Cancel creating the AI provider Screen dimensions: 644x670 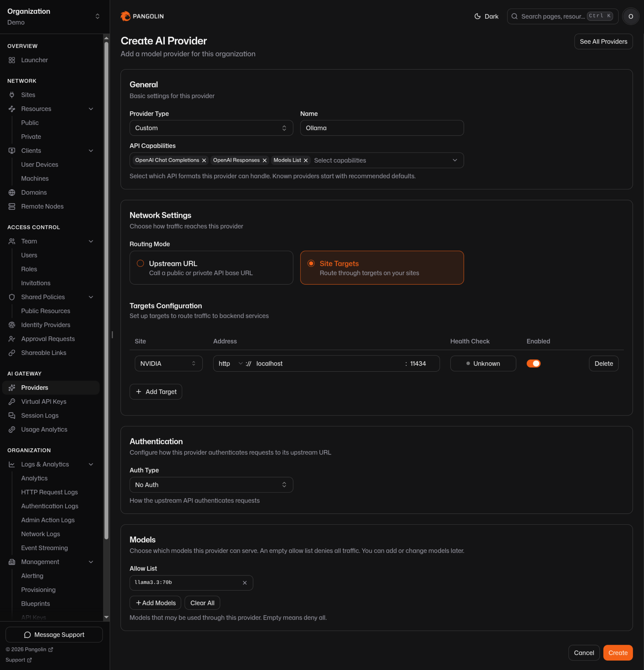(584, 653)
